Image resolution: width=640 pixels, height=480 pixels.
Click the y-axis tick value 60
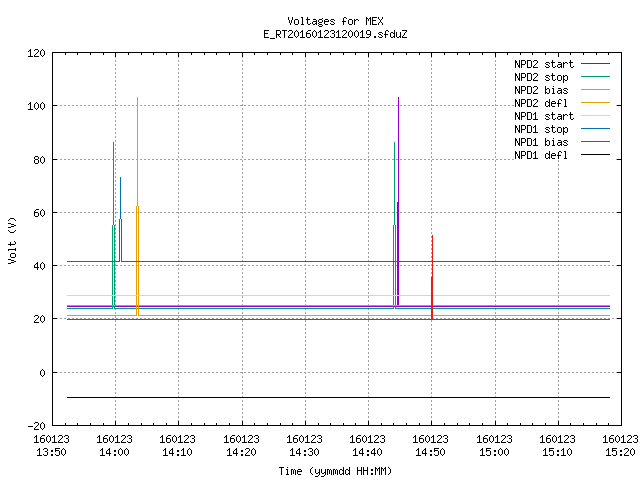[x=39, y=213]
